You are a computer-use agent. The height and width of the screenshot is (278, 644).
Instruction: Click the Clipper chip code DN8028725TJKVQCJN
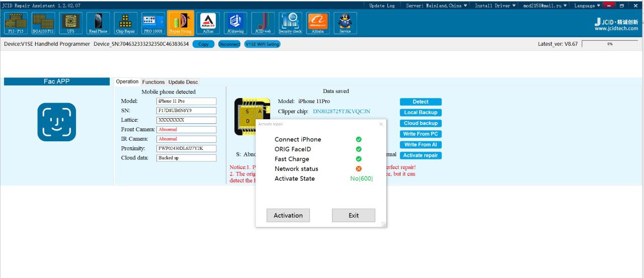(x=342, y=111)
